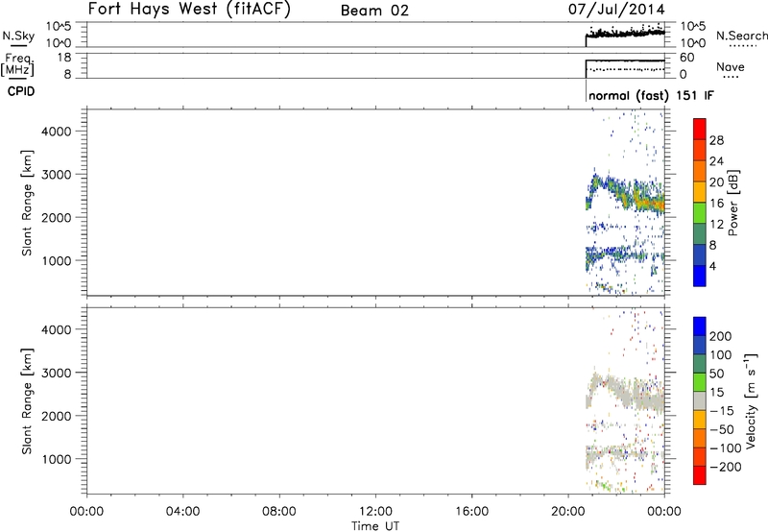Click the 200 value on Velocity colorbar
The height and width of the screenshot is (532, 768).
[721, 336]
